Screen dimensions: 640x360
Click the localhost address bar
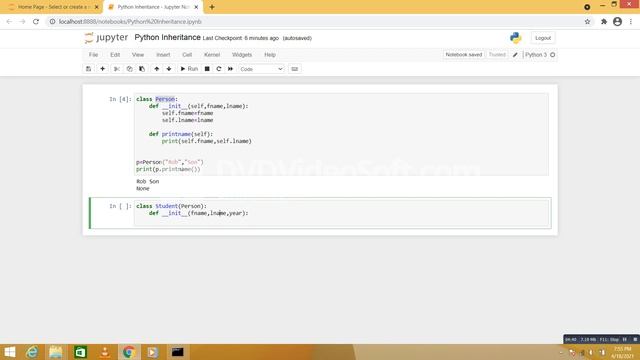[318, 22]
